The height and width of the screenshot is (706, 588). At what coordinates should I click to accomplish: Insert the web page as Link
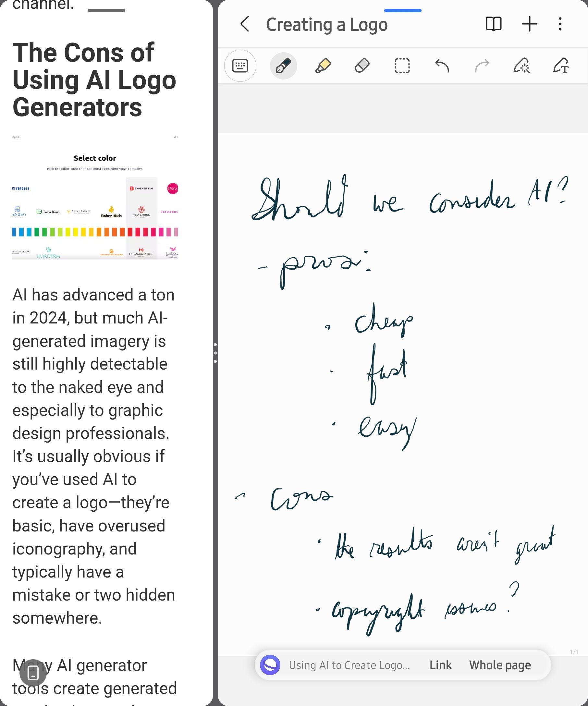[440, 665]
